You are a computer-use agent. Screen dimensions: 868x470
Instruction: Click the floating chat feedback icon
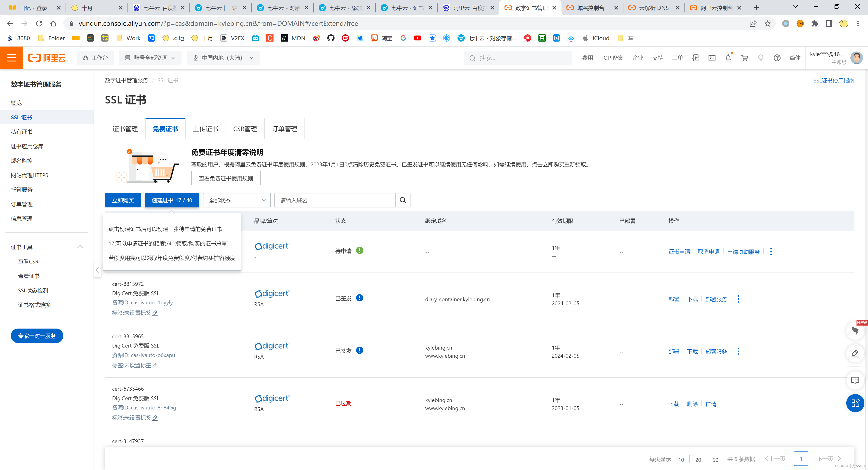855,380
